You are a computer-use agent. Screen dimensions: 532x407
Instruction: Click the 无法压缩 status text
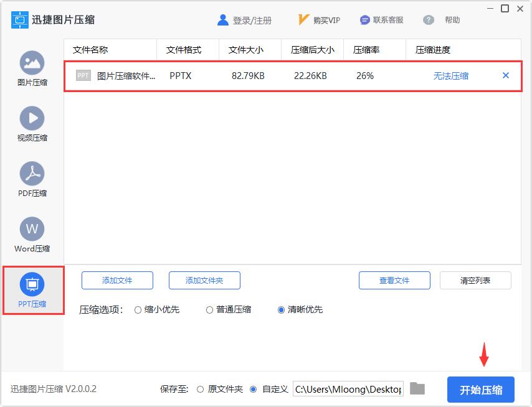coord(451,75)
